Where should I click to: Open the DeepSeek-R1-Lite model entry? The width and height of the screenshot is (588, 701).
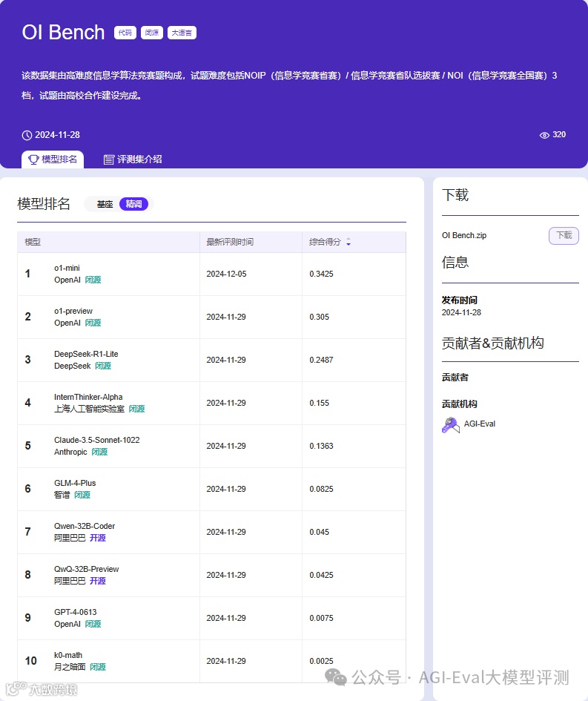click(x=86, y=354)
